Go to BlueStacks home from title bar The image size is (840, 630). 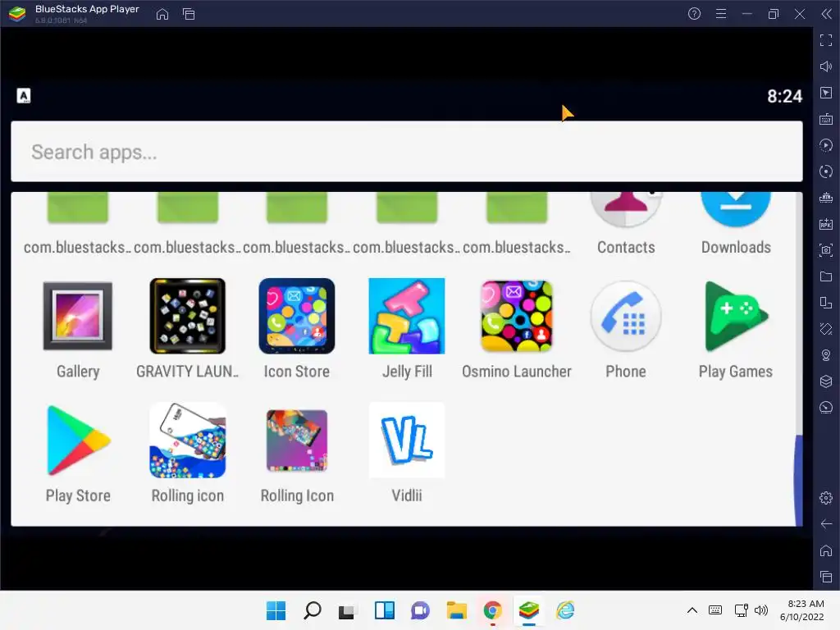(x=162, y=14)
